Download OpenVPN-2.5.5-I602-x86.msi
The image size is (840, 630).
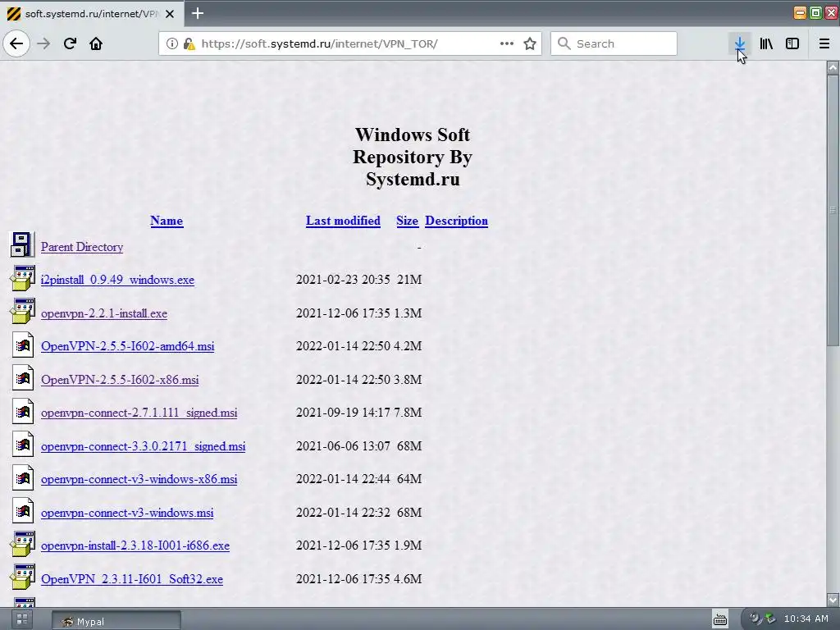pyautogui.click(x=120, y=380)
